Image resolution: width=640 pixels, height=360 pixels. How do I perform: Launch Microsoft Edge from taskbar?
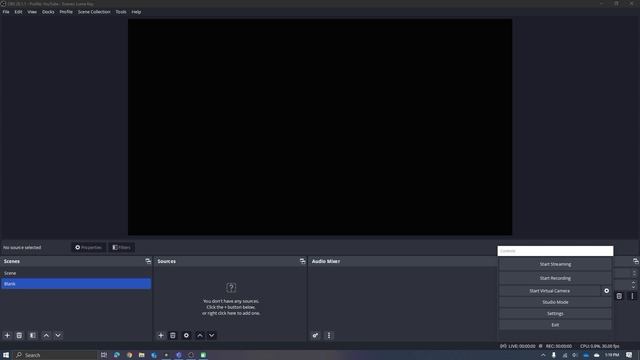[x=117, y=355]
